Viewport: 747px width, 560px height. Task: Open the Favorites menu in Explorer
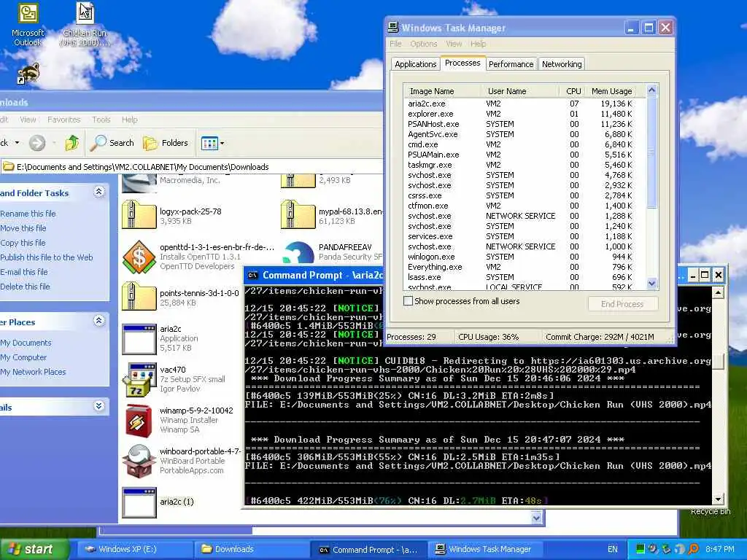64,120
